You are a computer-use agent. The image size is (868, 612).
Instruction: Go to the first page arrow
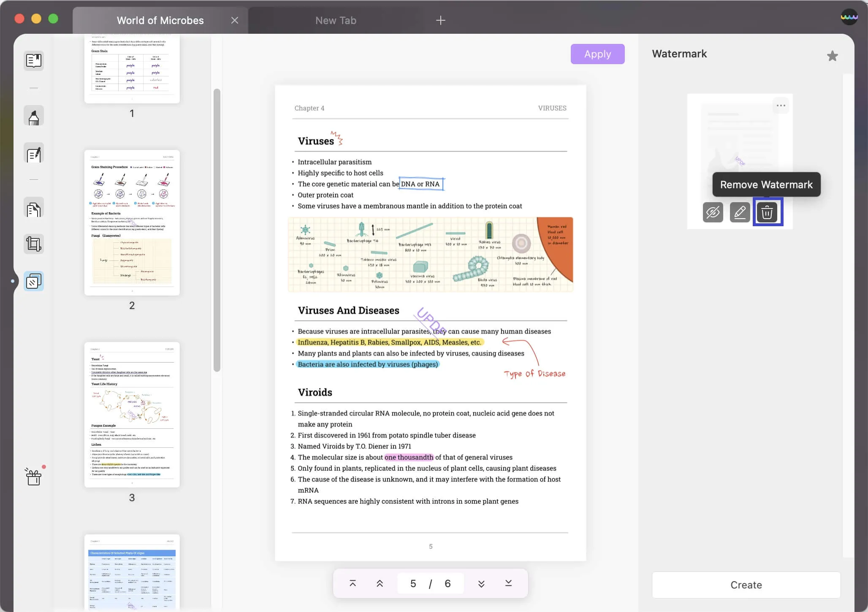click(x=353, y=583)
